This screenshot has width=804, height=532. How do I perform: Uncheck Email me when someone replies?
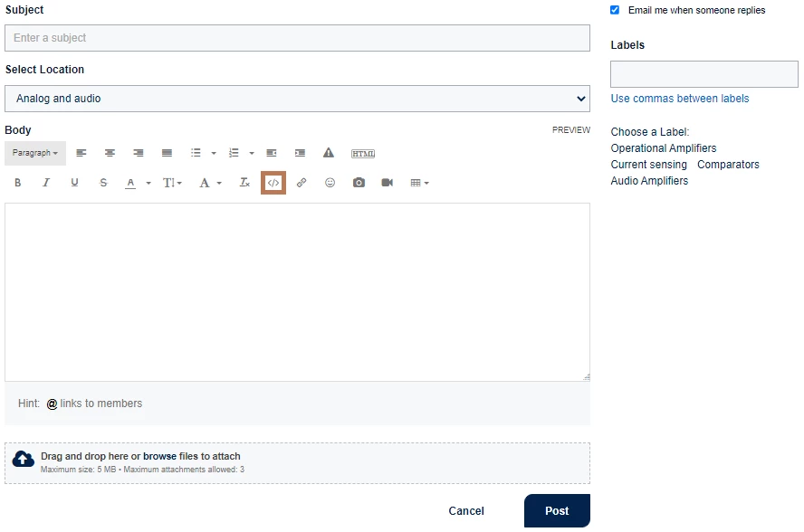click(615, 10)
